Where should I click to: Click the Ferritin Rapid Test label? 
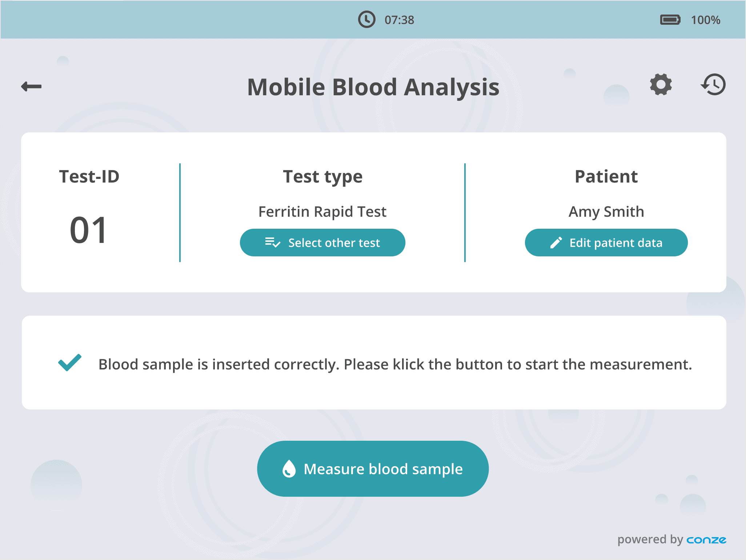point(322,212)
